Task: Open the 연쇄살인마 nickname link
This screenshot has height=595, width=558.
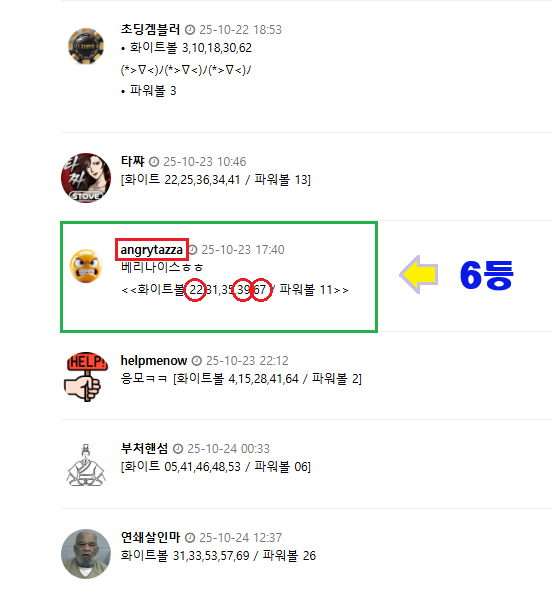Action: click(150, 537)
